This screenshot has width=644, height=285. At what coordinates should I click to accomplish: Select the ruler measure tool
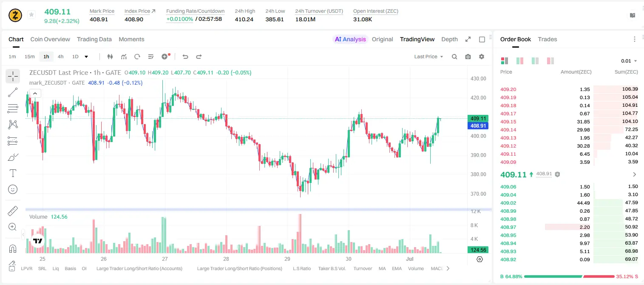(13, 211)
